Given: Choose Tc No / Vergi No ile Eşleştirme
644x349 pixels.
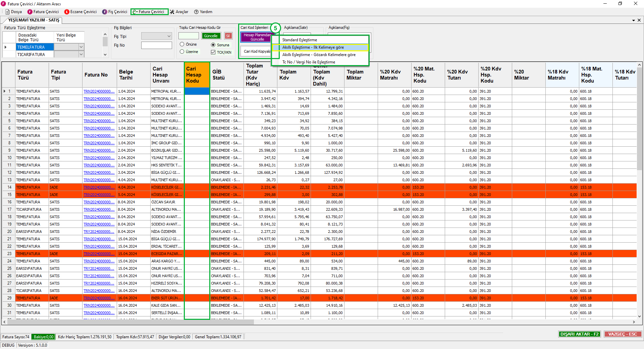Looking at the screenshot, I should point(309,62).
